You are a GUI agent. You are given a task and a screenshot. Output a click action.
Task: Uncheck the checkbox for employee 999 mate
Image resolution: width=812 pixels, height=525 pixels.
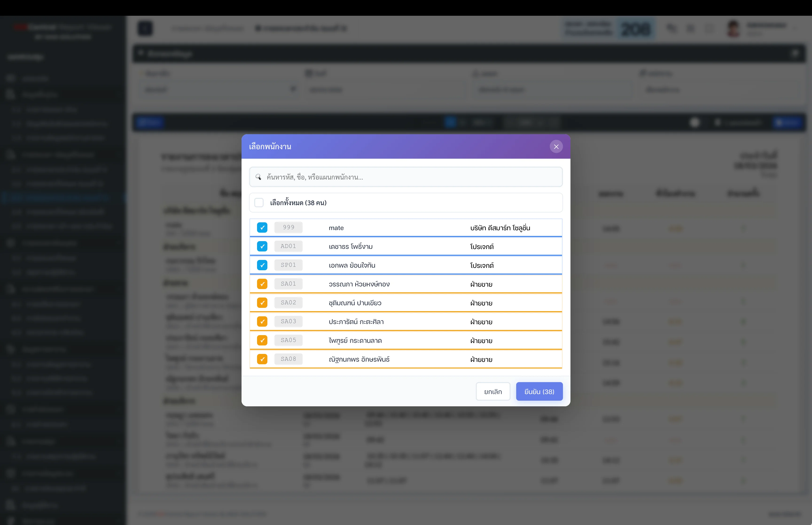[262, 228]
